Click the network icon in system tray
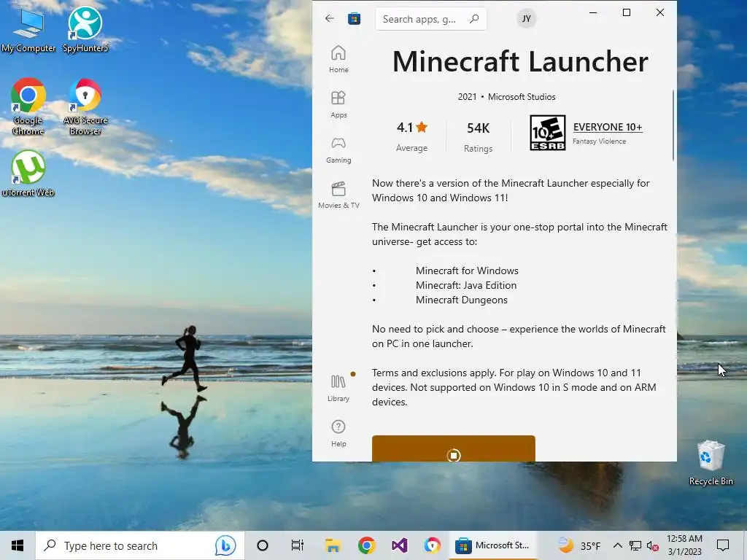The height and width of the screenshot is (560, 747). click(635, 545)
